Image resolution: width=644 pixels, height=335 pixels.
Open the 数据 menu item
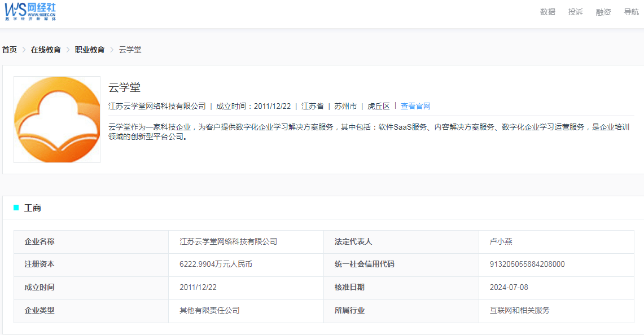click(547, 12)
